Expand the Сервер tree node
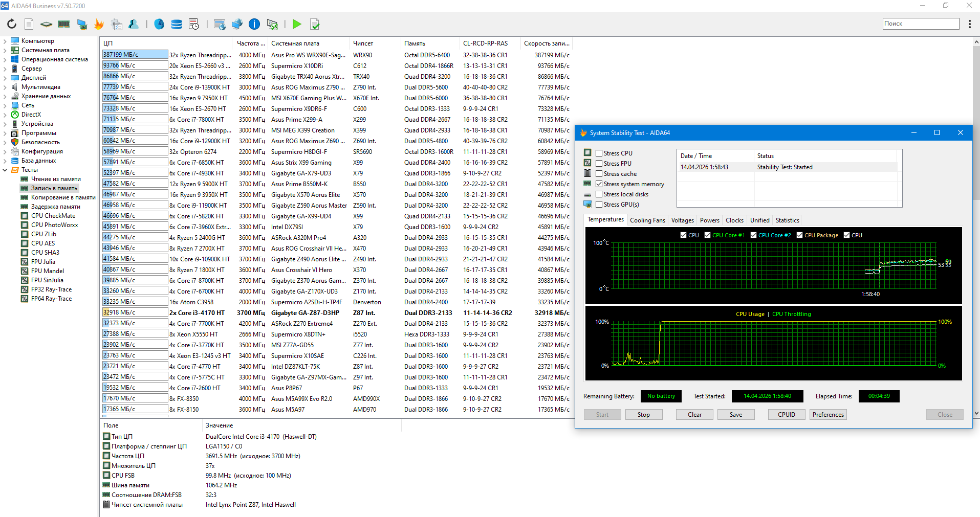 pyautogui.click(x=5, y=69)
